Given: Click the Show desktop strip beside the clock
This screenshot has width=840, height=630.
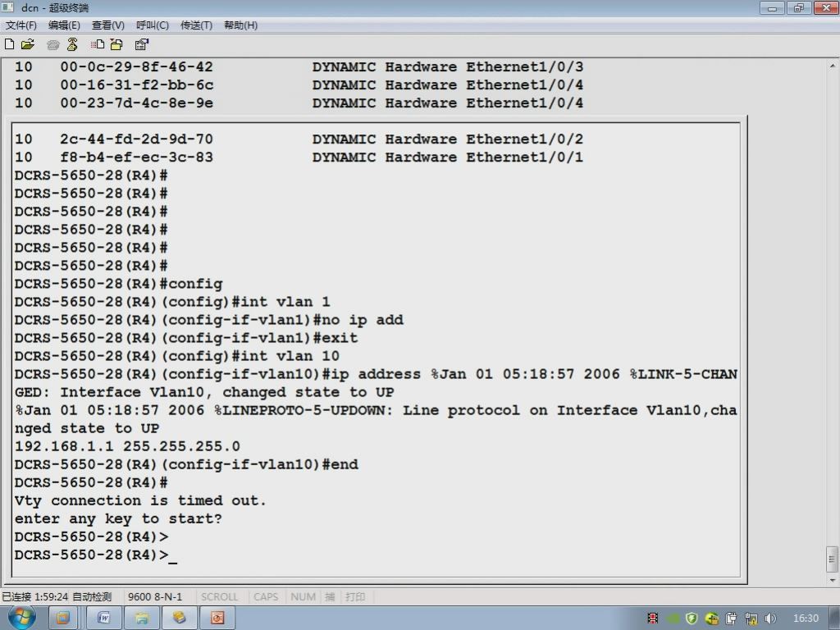Looking at the screenshot, I should (836, 619).
